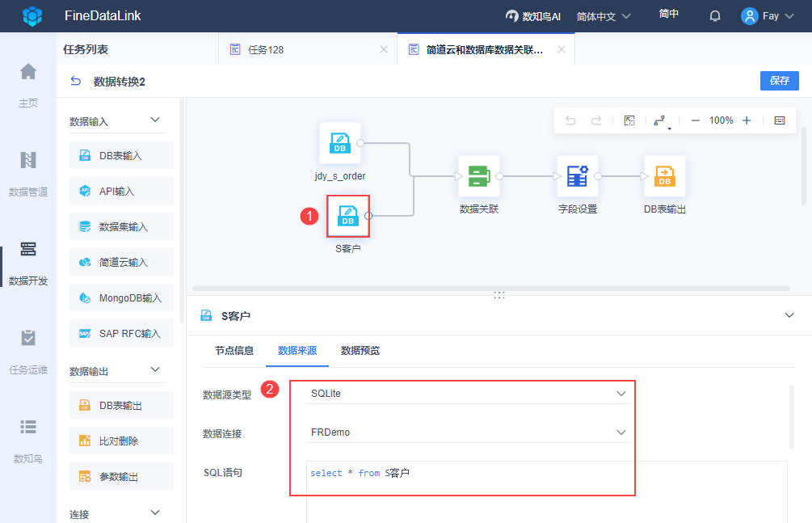Open 数知鸟 in left sidebar
The image size is (812, 523).
point(28,441)
